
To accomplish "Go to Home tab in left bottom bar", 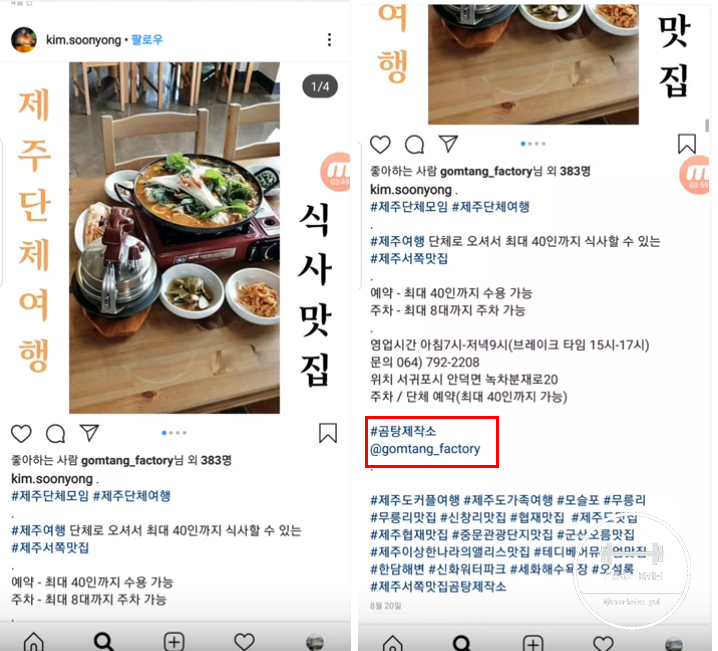I will coord(33,641).
